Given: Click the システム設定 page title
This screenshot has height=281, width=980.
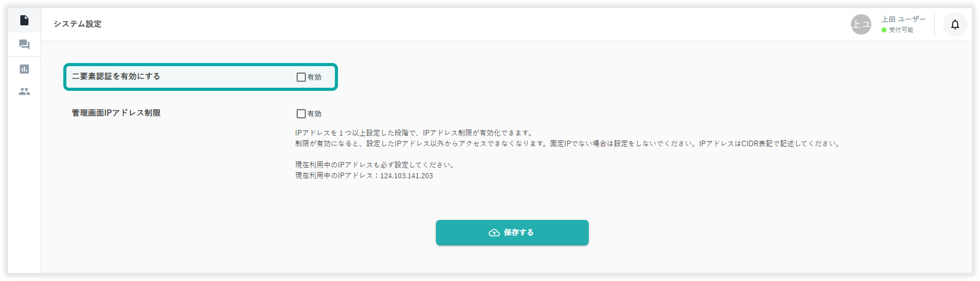Looking at the screenshot, I should tap(78, 24).
